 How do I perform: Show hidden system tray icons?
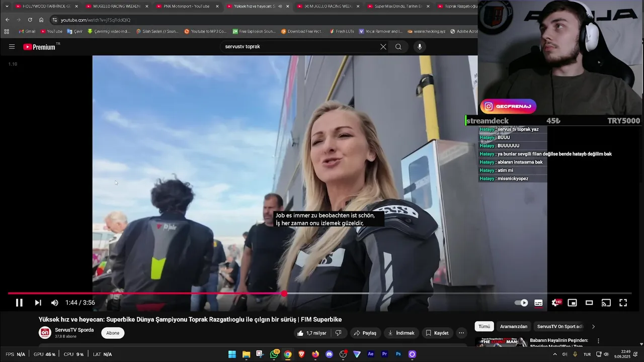coord(555,354)
